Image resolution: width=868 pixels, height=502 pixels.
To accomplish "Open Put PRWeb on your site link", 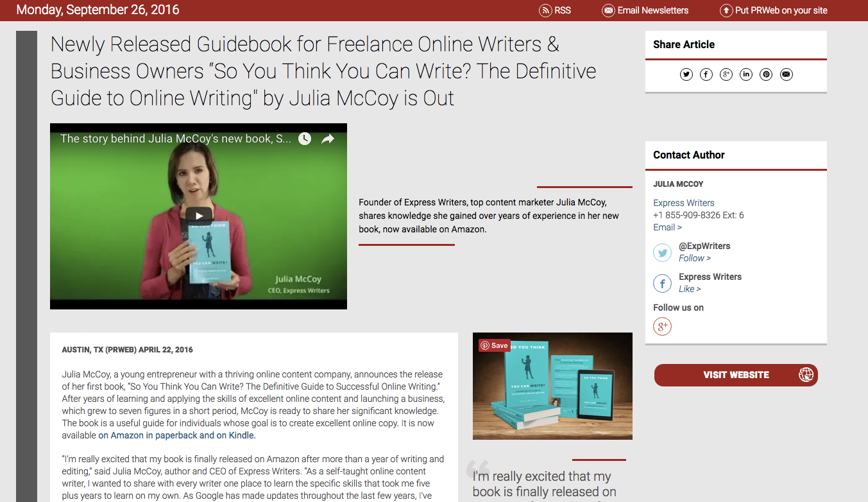I will [x=781, y=10].
